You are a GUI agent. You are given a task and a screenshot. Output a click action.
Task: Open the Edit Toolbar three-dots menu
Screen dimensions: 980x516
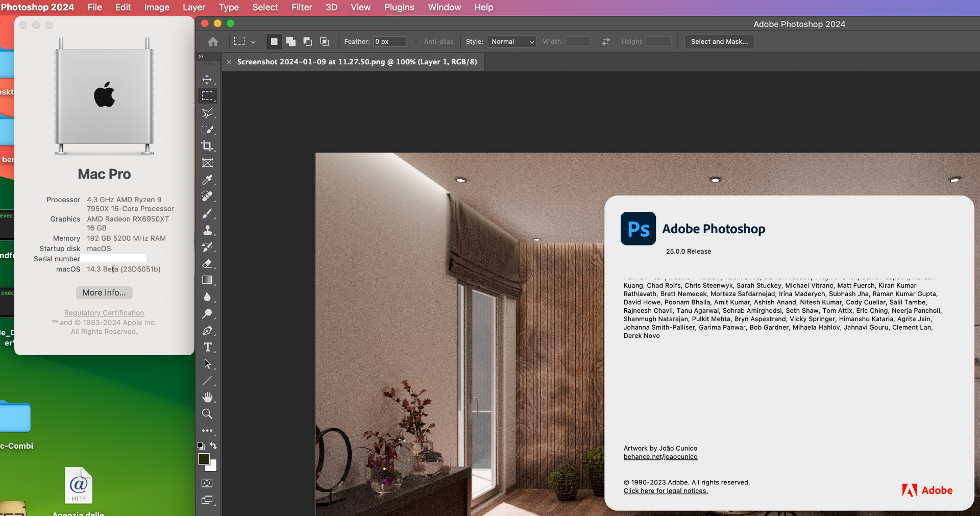point(207,431)
